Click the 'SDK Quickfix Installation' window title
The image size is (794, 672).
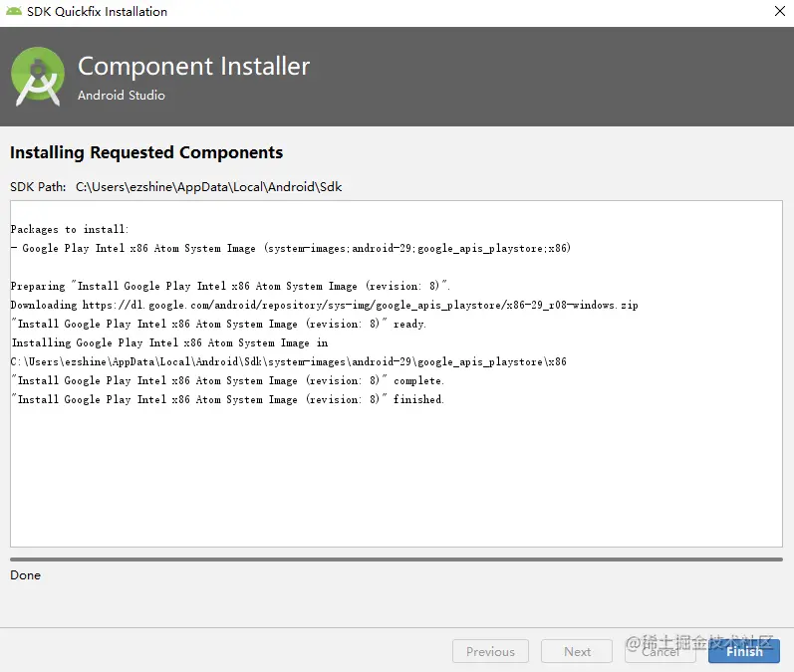tap(97, 11)
